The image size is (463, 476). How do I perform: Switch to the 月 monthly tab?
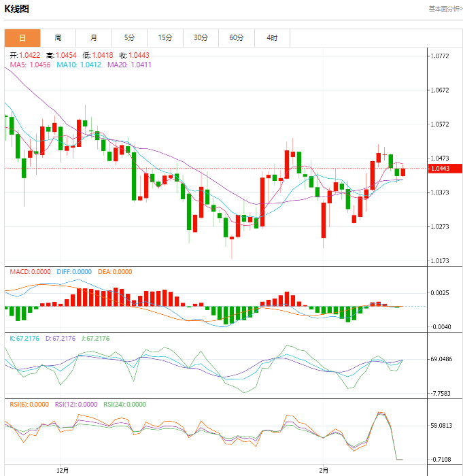coord(94,38)
